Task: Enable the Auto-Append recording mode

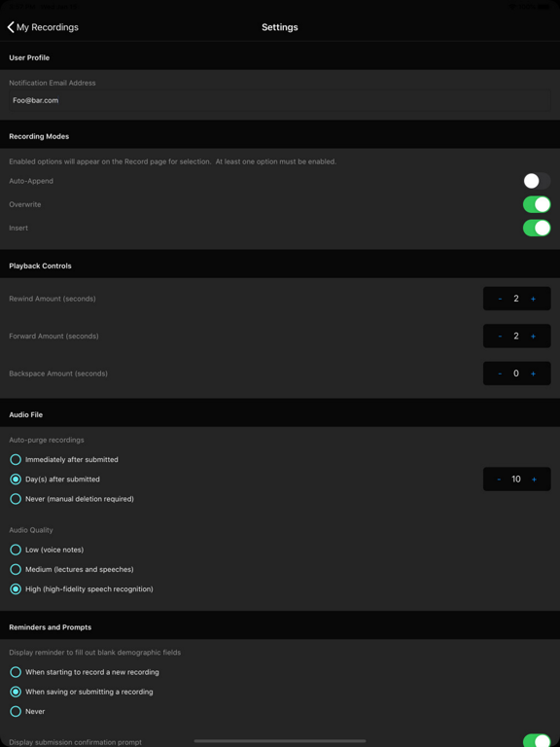Action: (x=537, y=181)
